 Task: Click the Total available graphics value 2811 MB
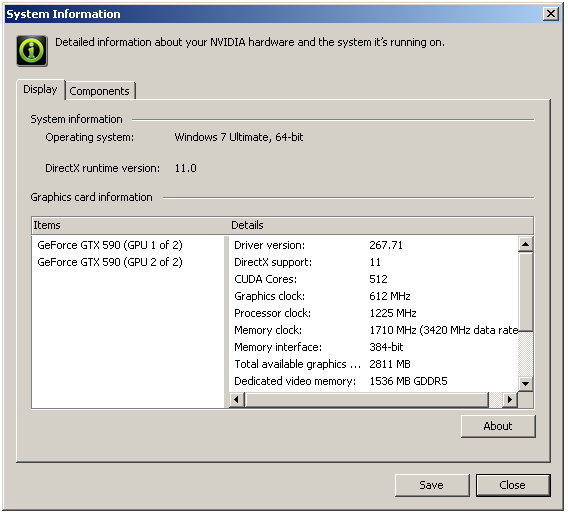coord(390,364)
